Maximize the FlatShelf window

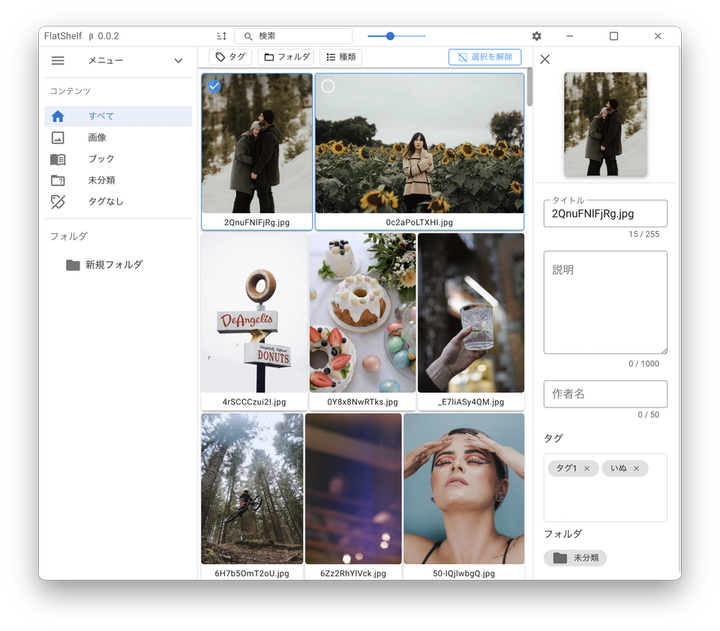[613, 36]
